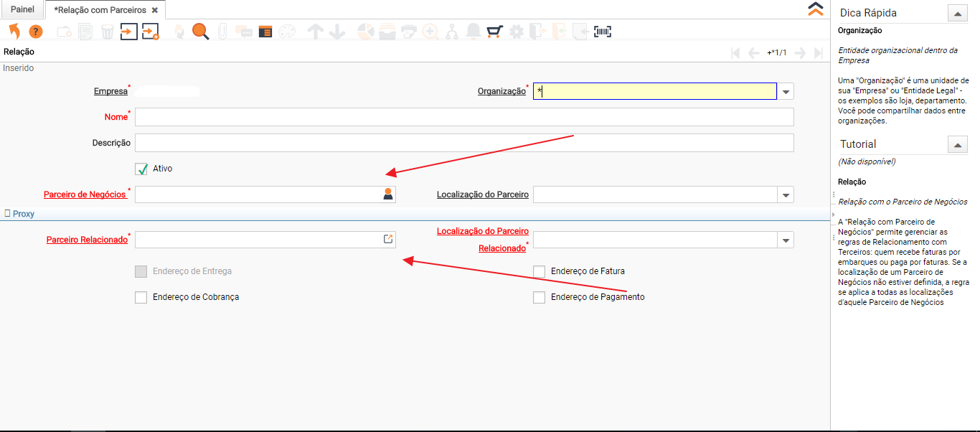The height and width of the screenshot is (432, 980).
Task: Uncheck the Ativo checkbox
Action: click(141, 169)
